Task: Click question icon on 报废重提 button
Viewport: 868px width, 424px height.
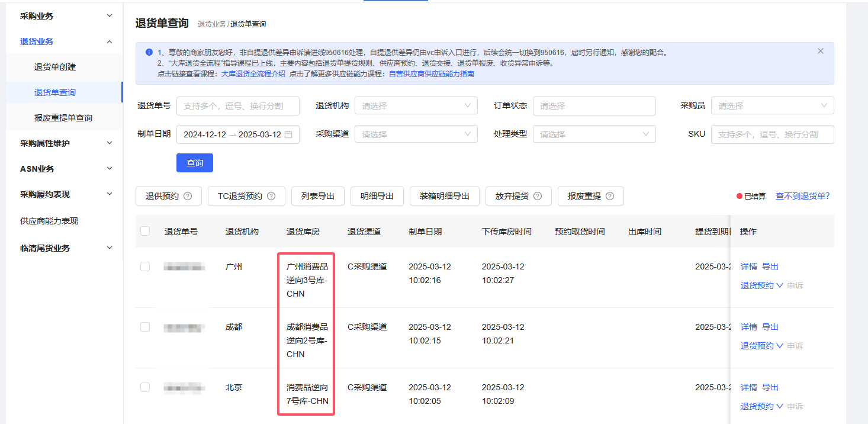Action: (x=610, y=196)
